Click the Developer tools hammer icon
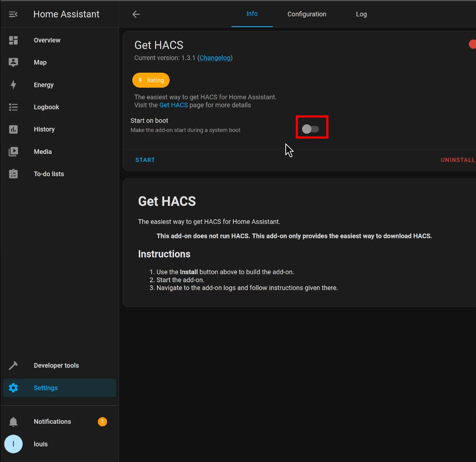 [13, 365]
